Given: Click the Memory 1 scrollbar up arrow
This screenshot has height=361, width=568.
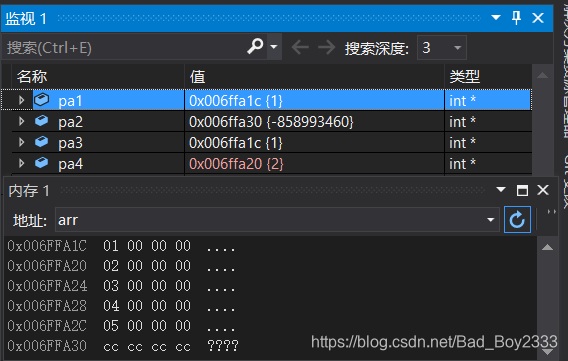Looking at the screenshot, I should coord(547,248).
